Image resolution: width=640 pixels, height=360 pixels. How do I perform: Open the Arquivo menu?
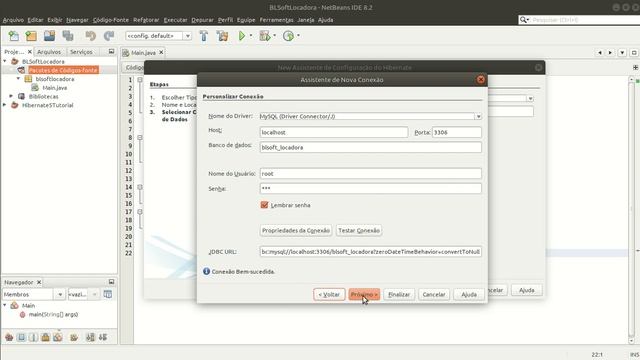tap(13, 20)
